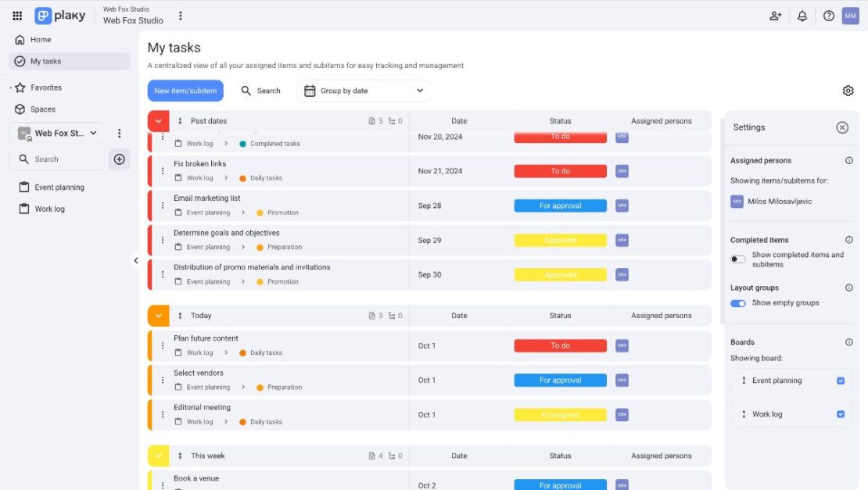Screen dimensions: 868x490
Task: Click the MM avatar in the top bar
Action: [850, 16]
